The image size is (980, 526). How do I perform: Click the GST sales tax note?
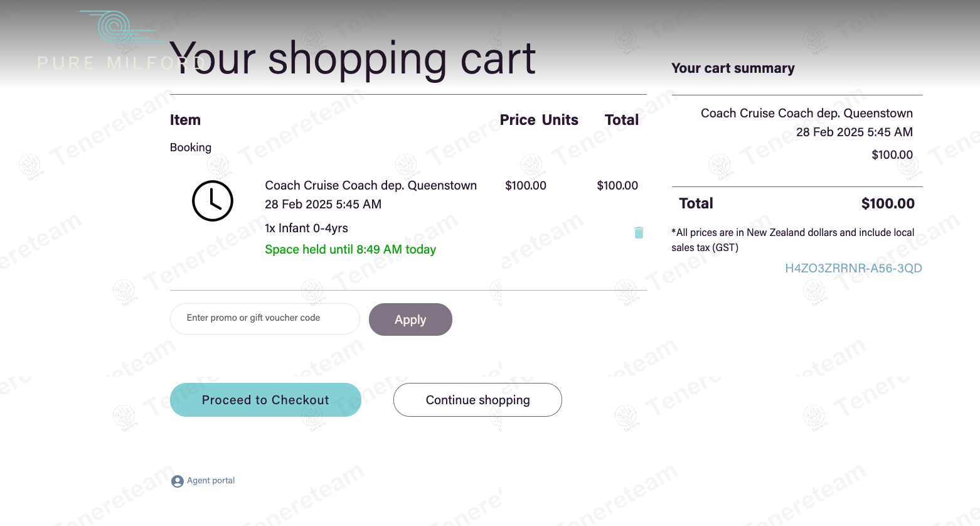[x=792, y=240]
